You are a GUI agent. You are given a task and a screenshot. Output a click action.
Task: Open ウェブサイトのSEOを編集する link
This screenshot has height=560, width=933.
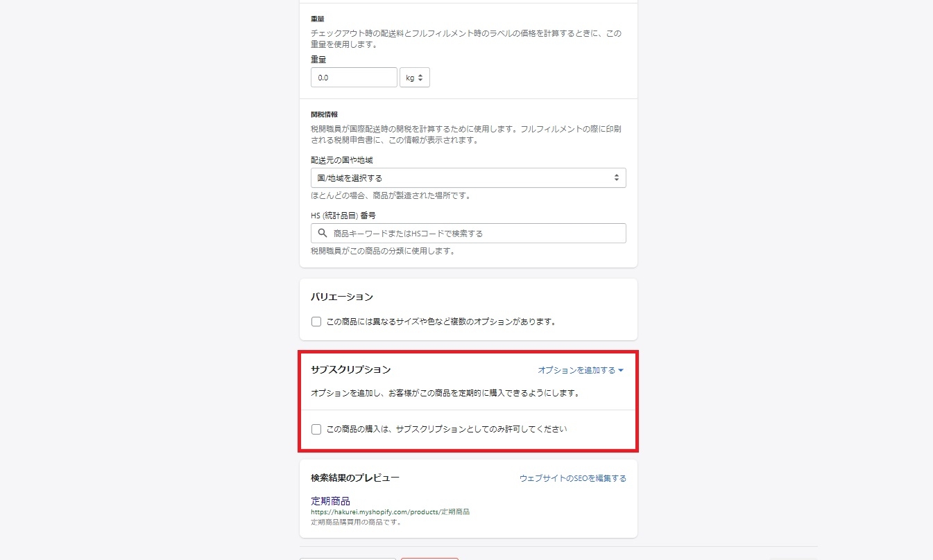pos(572,478)
